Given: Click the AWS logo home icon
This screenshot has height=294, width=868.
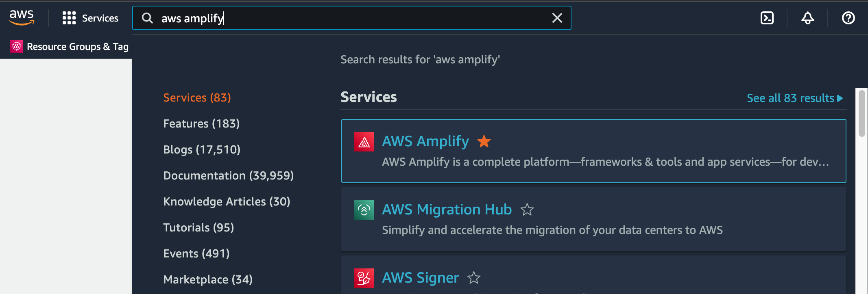Looking at the screenshot, I should click(x=22, y=18).
